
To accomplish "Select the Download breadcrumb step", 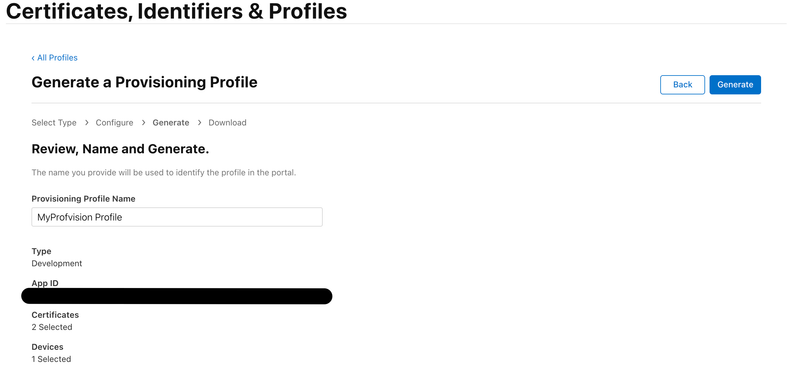I will (x=227, y=122).
